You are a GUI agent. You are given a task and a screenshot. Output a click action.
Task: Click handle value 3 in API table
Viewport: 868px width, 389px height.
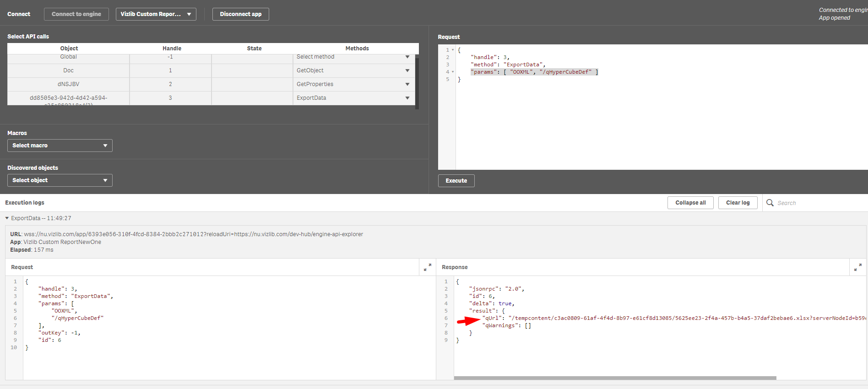(x=170, y=98)
